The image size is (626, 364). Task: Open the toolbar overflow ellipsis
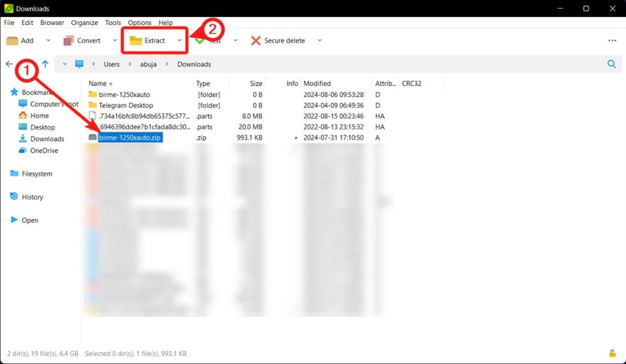coord(612,40)
